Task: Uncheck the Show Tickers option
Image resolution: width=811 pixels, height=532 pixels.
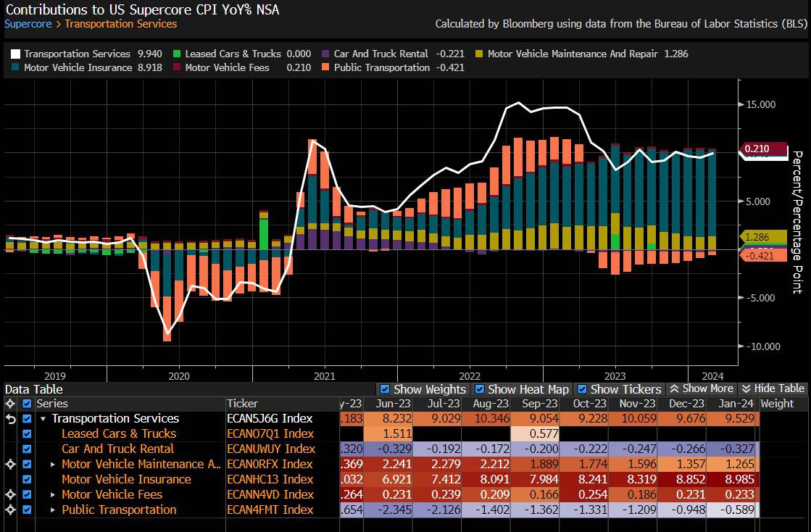Action: coord(582,389)
